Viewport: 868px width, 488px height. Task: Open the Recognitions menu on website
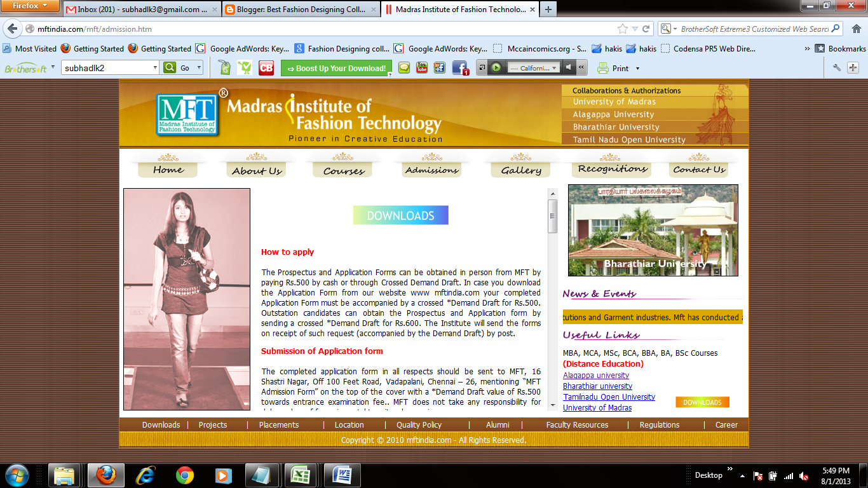[x=613, y=168]
